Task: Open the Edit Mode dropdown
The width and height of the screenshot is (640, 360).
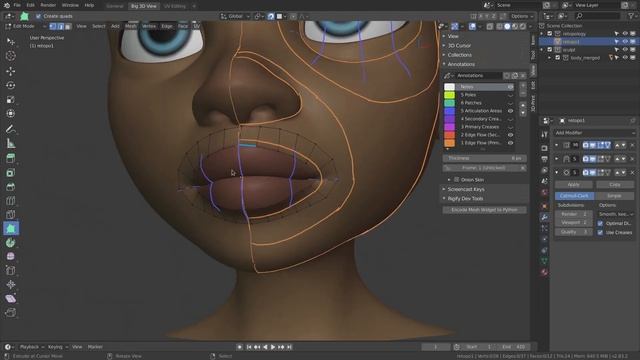Action: [x=25, y=26]
